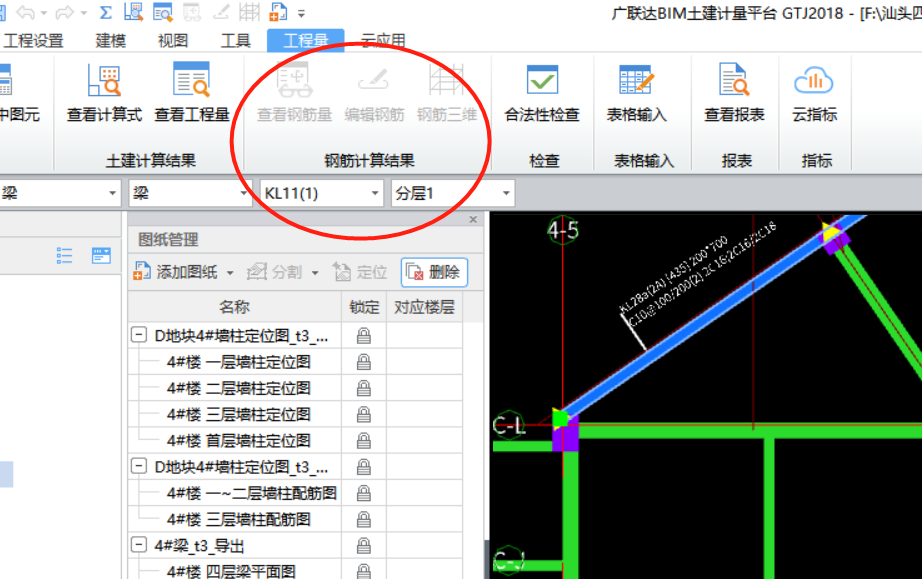
Task: Toggle lock for 4#楼 三层墙柱配筋图
Action: (x=364, y=519)
